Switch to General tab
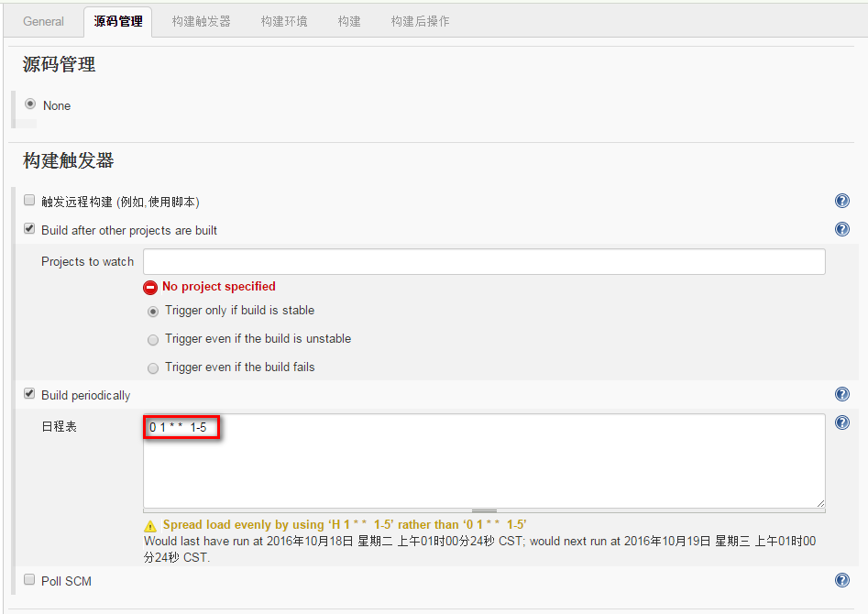The height and width of the screenshot is (614, 868). tap(43, 22)
